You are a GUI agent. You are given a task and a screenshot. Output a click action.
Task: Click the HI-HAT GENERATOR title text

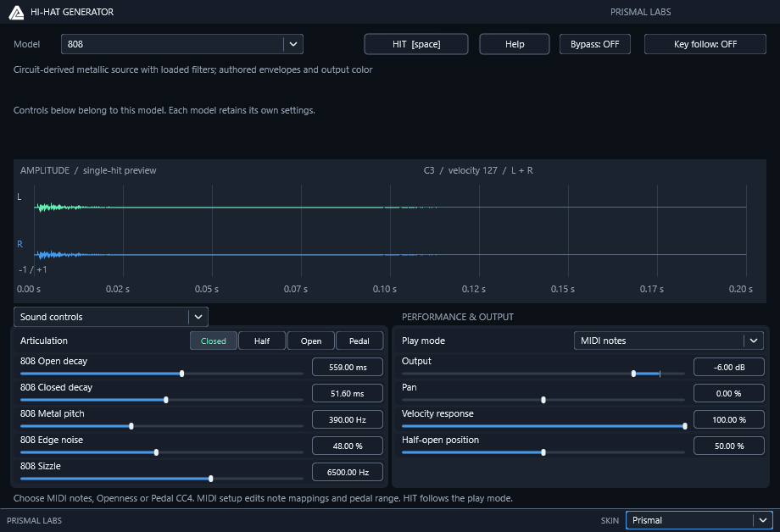tap(72, 12)
